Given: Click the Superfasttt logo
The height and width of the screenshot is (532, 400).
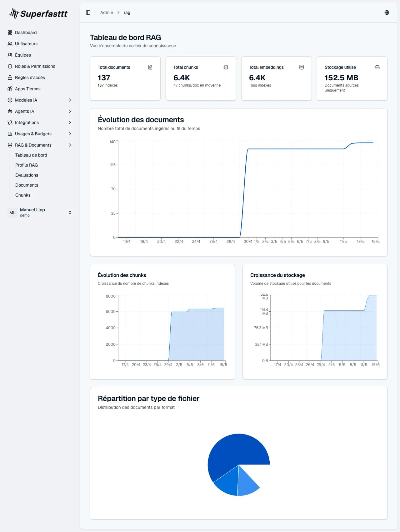Looking at the screenshot, I should [x=38, y=13].
